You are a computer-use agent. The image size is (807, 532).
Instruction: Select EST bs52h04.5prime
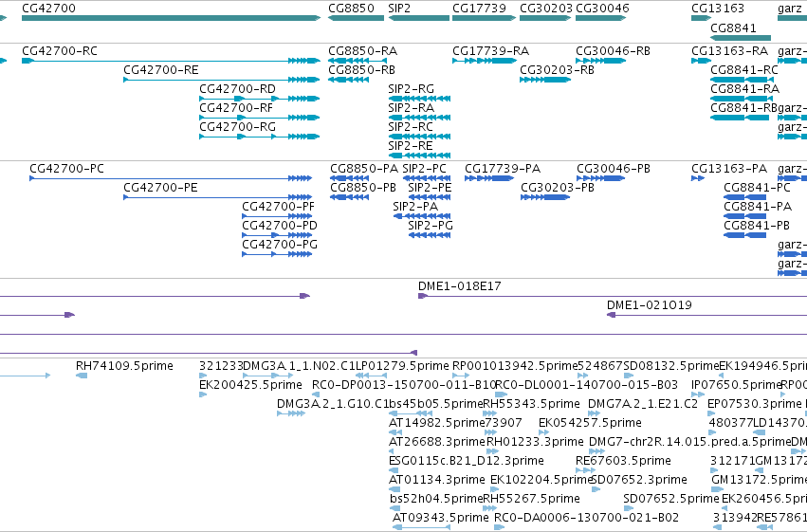395,508
